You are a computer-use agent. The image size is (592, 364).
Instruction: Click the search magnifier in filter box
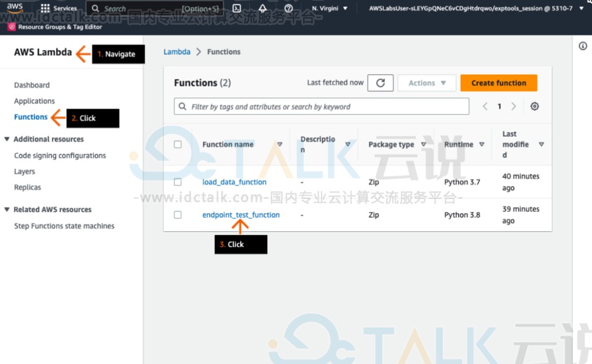[x=182, y=106]
